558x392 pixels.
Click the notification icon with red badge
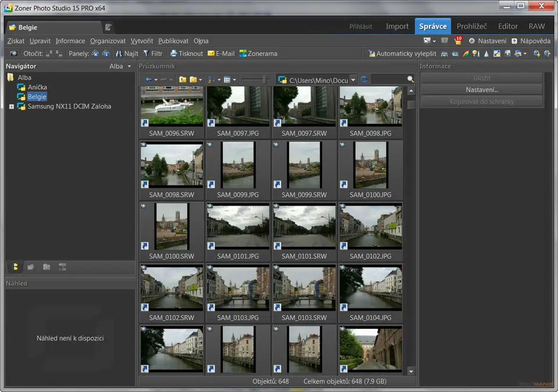tap(458, 41)
